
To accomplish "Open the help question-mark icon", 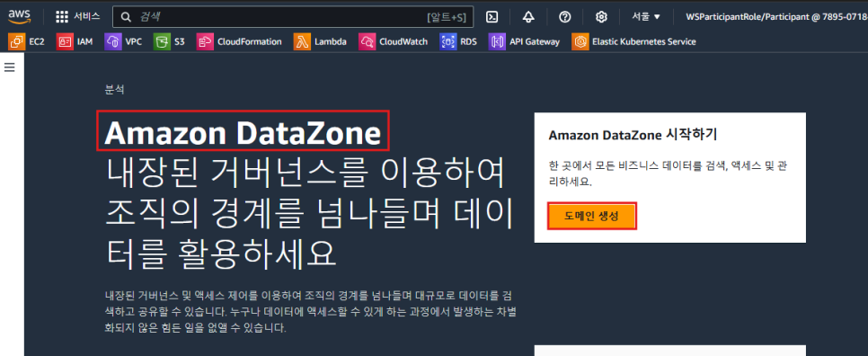I will click(564, 17).
